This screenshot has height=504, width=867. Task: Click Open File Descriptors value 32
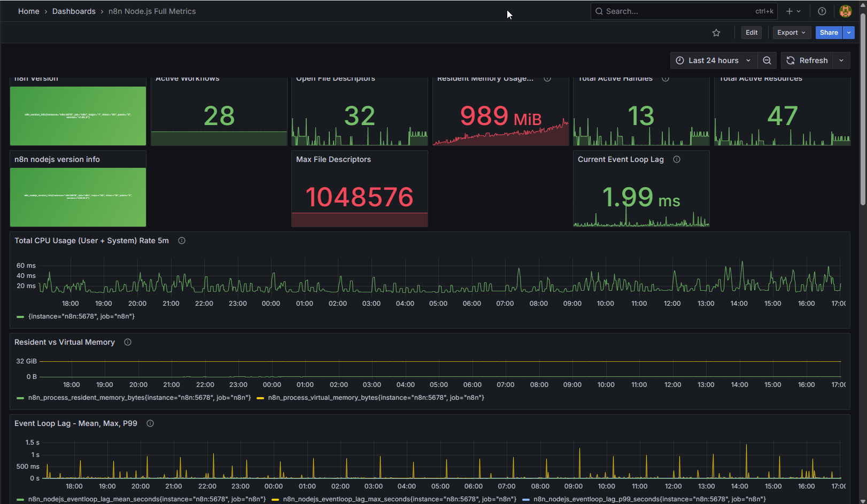[360, 116]
